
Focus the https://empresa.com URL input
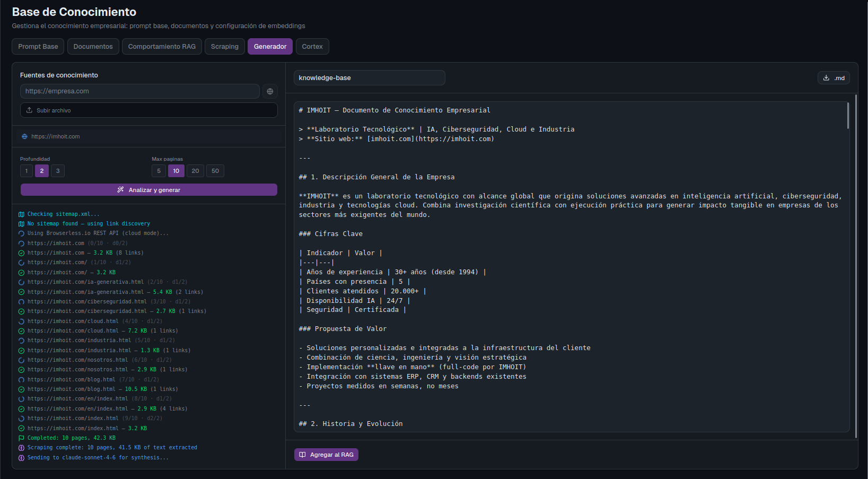pos(140,91)
